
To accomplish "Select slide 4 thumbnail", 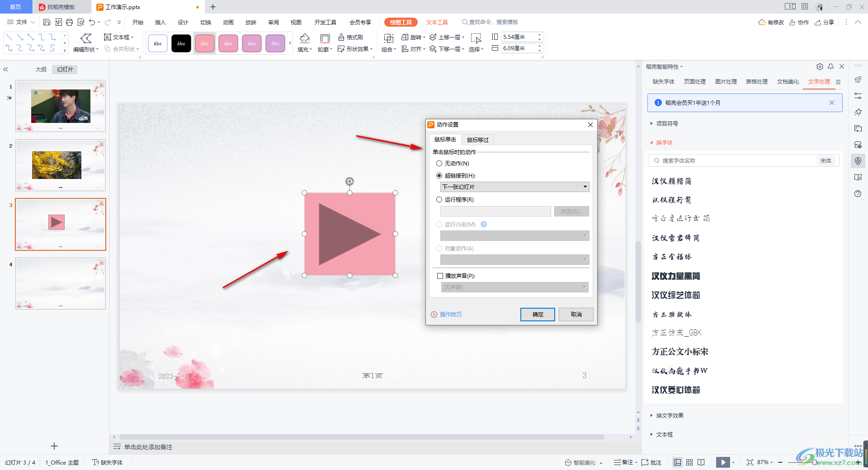I will point(61,283).
